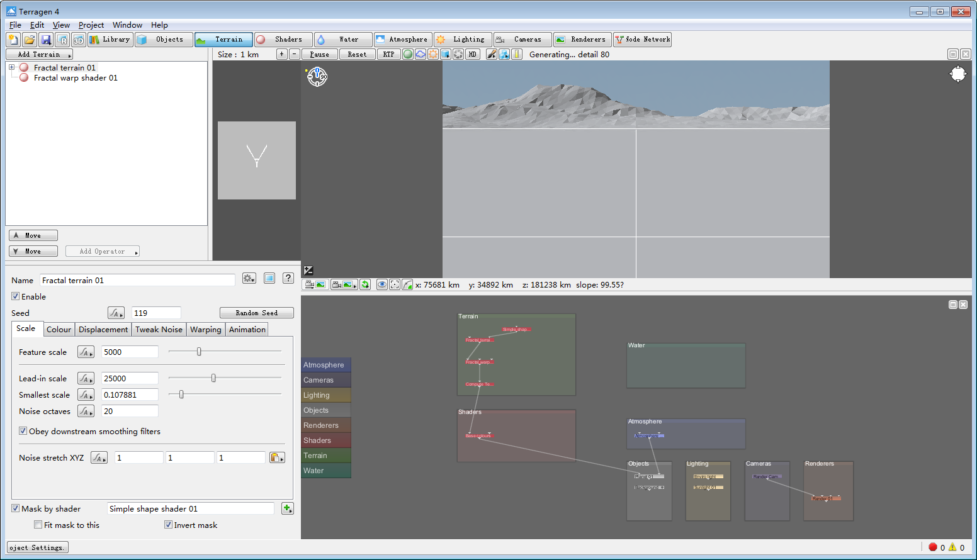The height and width of the screenshot is (560, 977).
Task: Open the blue cubes object display options
Action: pyautogui.click(x=504, y=54)
